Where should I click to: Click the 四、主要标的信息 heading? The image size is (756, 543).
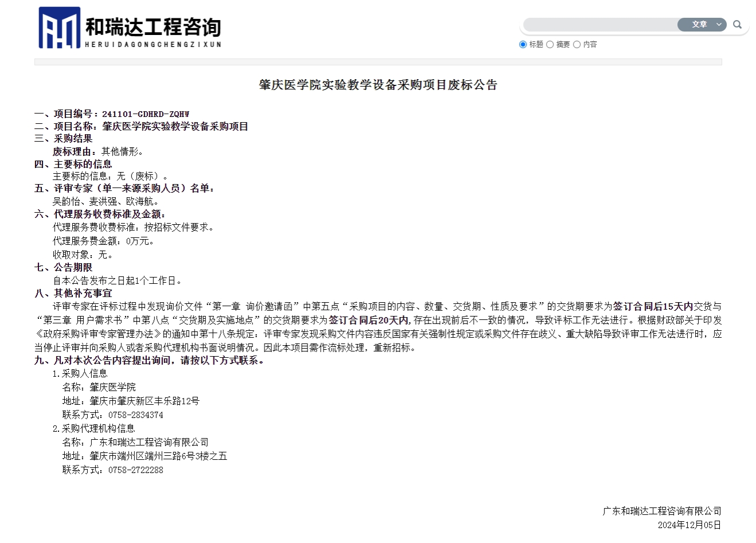(73, 164)
